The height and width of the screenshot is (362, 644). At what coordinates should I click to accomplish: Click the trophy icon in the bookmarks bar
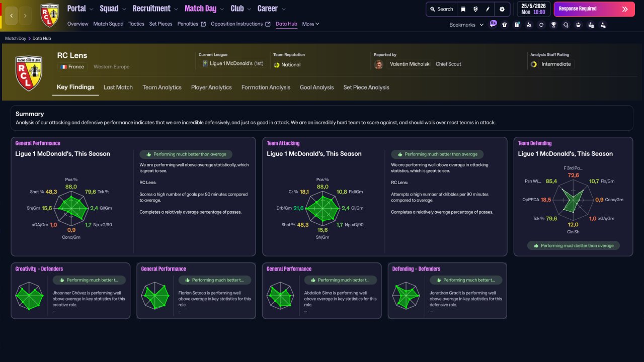553,25
